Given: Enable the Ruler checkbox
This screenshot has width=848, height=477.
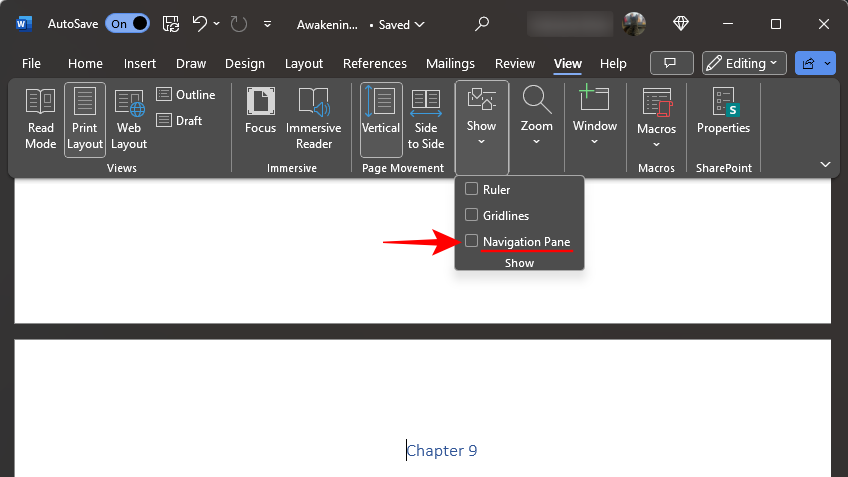Looking at the screenshot, I should pos(472,189).
